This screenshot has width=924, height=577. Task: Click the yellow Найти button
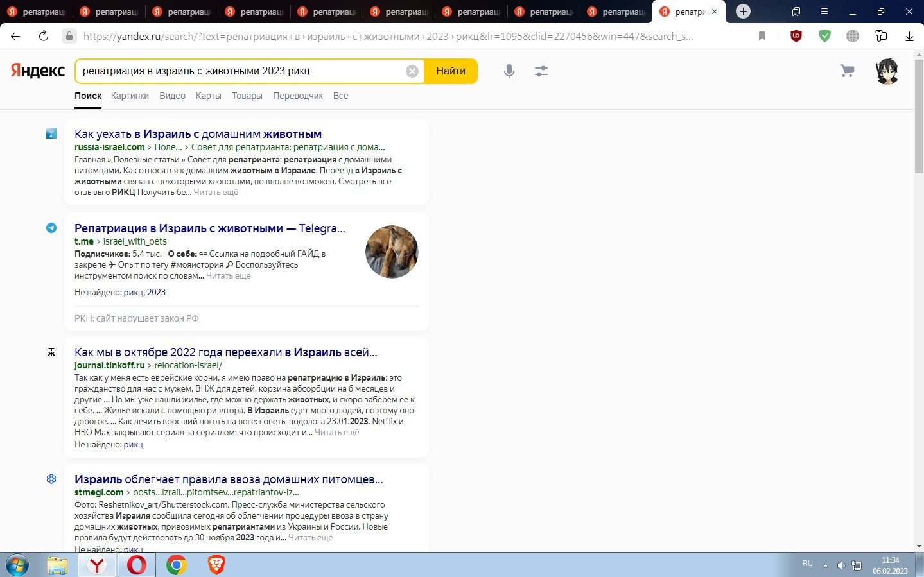tap(451, 71)
